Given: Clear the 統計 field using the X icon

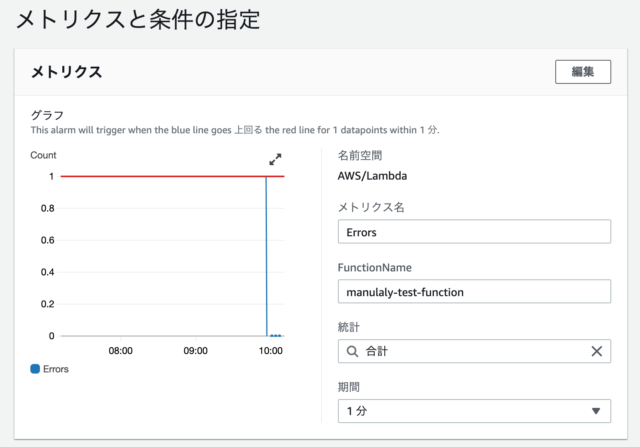Looking at the screenshot, I should pyautogui.click(x=597, y=351).
